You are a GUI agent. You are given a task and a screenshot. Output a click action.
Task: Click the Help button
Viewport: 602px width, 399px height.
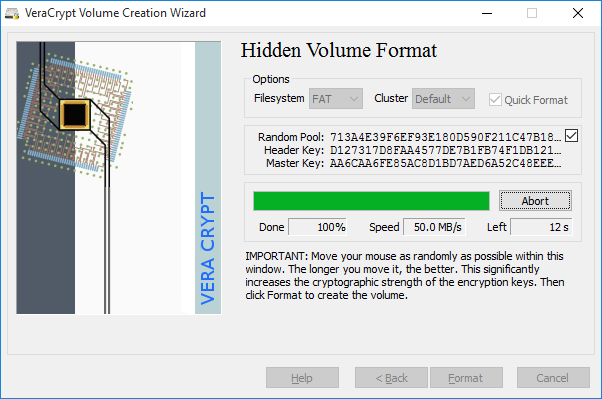point(302,378)
